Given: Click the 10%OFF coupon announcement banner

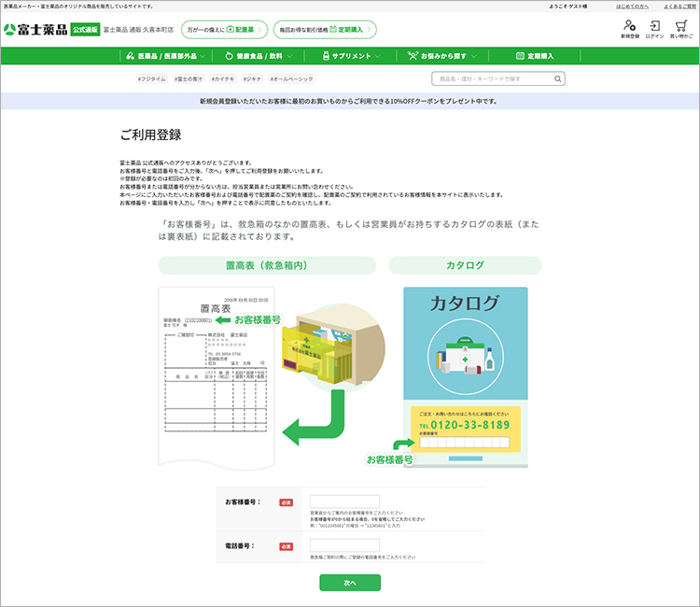Looking at the screenshot, I should click(350, 102).
